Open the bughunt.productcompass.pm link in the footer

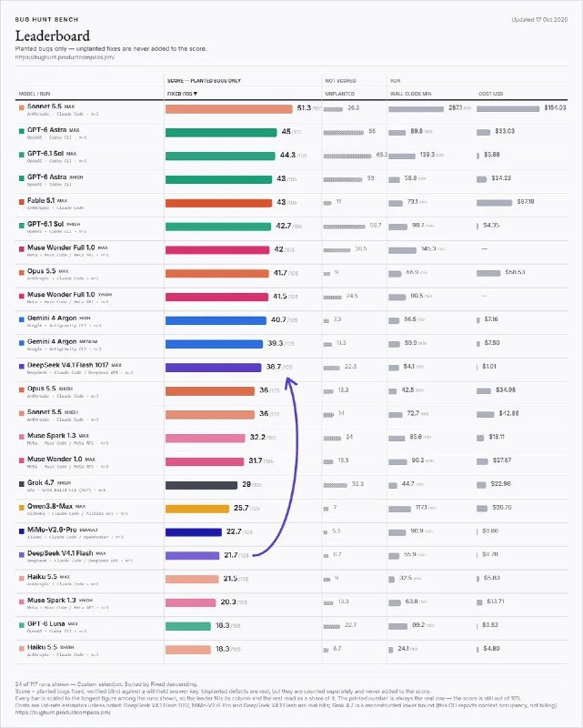click(x=63, y=713)
